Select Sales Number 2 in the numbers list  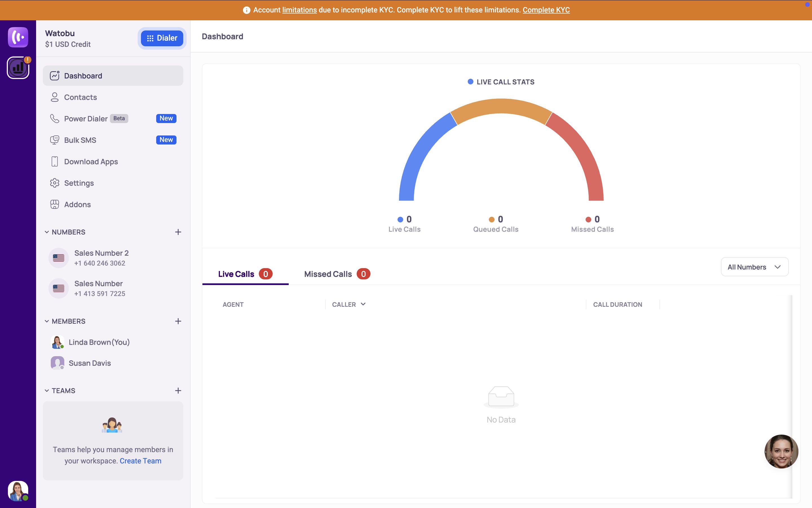(x=113, y=258)
